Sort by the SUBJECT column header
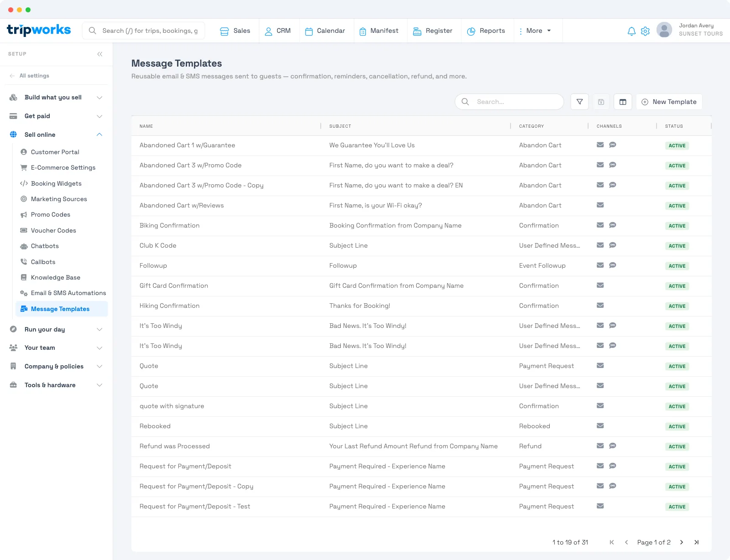This screenshot has height=560, width=730. click(x=340, y=126)
